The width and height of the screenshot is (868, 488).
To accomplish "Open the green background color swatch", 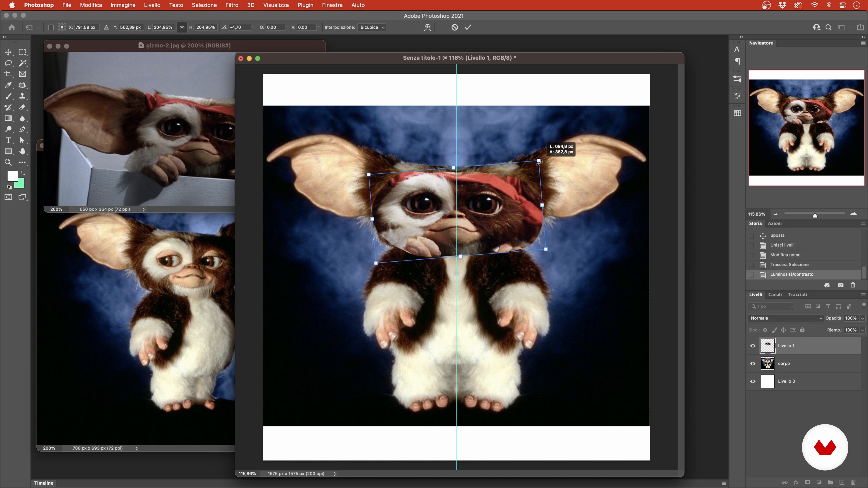I will point(21,185).
